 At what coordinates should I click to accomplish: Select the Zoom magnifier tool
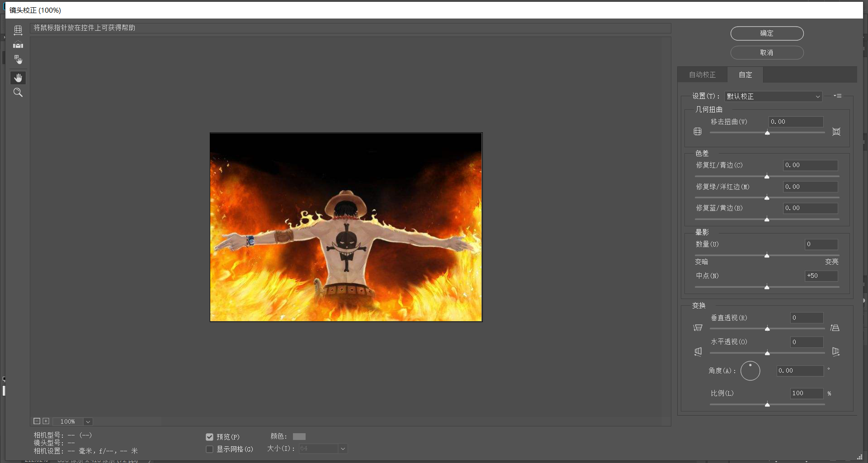point(18,93)
